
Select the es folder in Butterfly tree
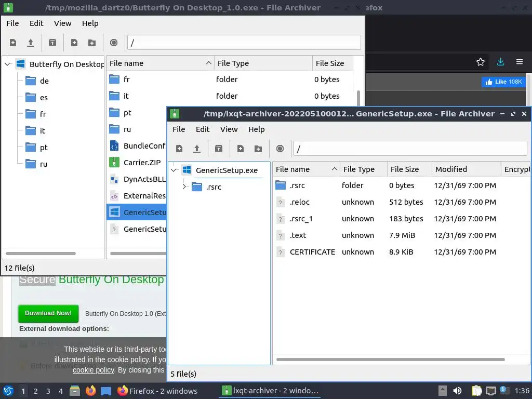[44, 97]
